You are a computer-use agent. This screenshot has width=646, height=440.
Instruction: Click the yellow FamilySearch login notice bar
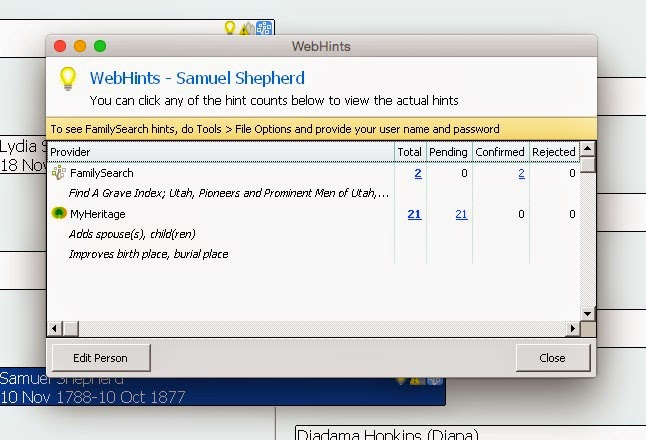coord(321,129)
